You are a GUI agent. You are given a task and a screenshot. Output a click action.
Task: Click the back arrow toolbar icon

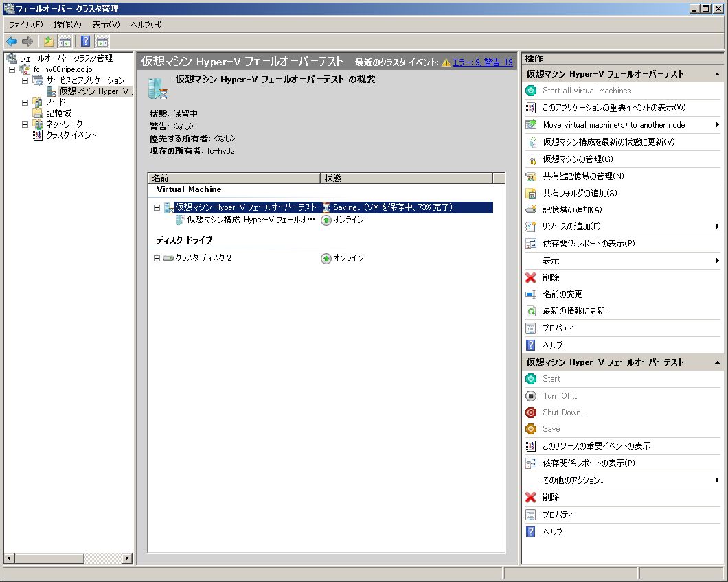12,41
